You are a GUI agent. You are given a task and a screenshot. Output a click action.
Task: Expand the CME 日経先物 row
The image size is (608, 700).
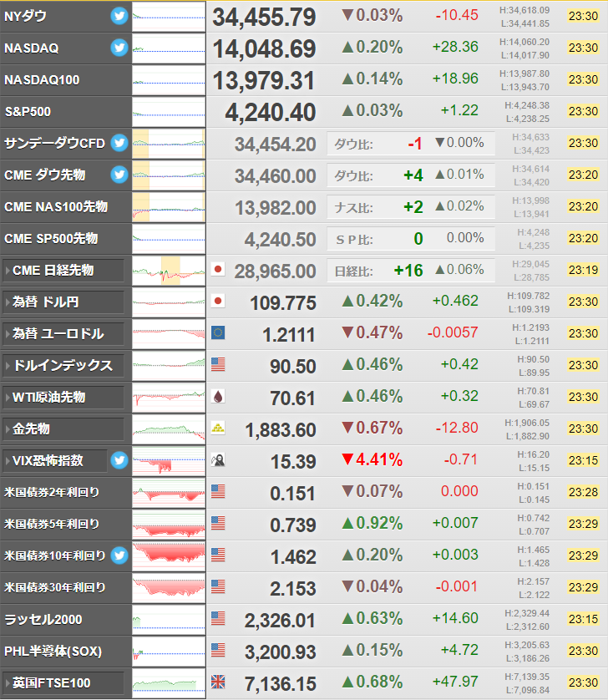(x=63, y=271)
